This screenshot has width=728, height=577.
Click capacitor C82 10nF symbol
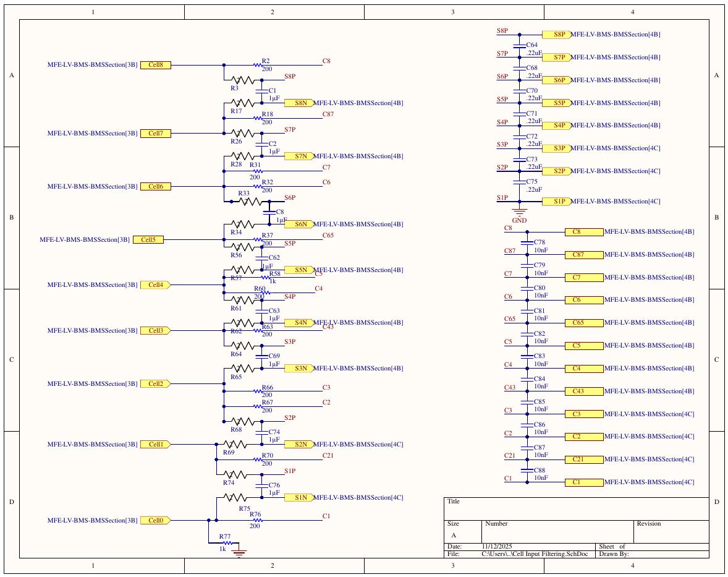coord(527,334)
